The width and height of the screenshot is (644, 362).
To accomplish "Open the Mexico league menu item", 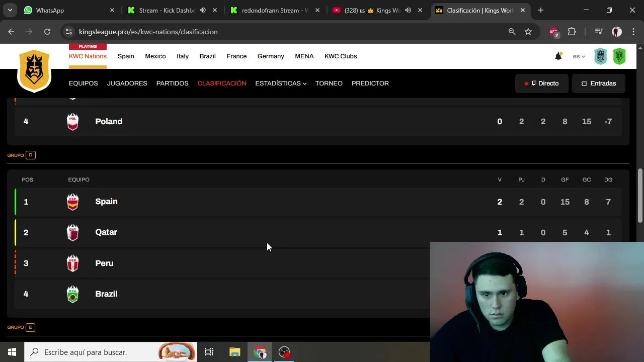I will pyautogui.click(x=155, y=56).
